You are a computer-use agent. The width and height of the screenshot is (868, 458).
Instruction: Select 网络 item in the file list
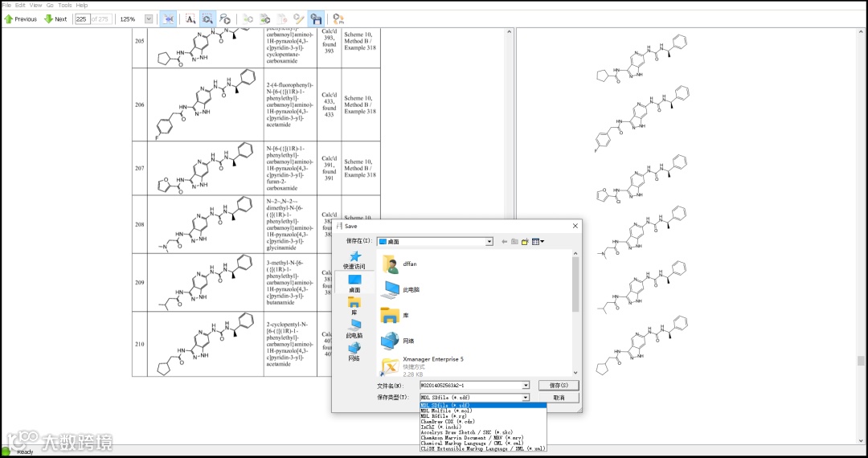pyautogui.click(x=398, y=341)
